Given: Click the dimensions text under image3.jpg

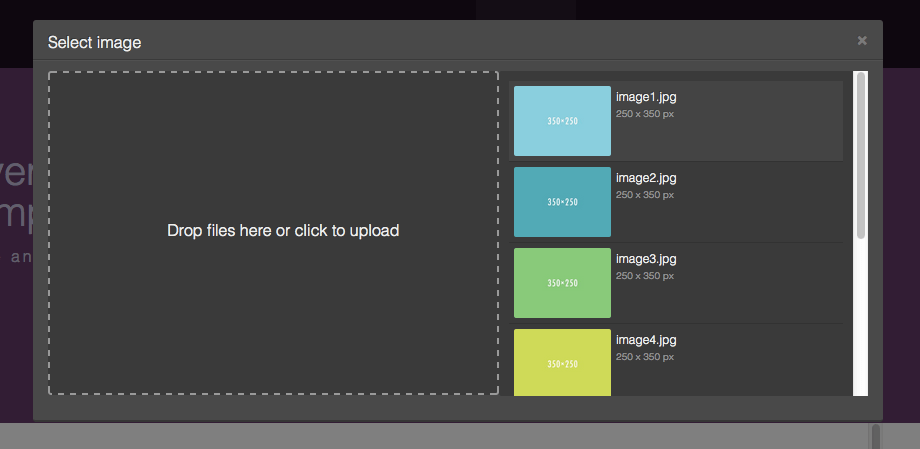Looking at the screenshot, I should (645, 276).
